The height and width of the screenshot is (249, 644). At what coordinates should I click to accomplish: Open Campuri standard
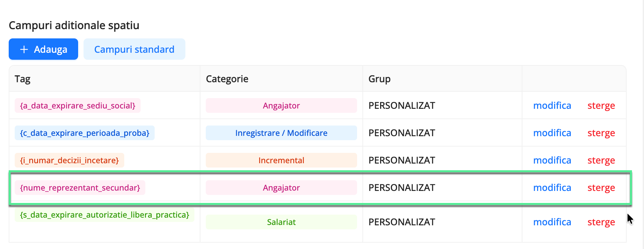click(x=134, y=49)
